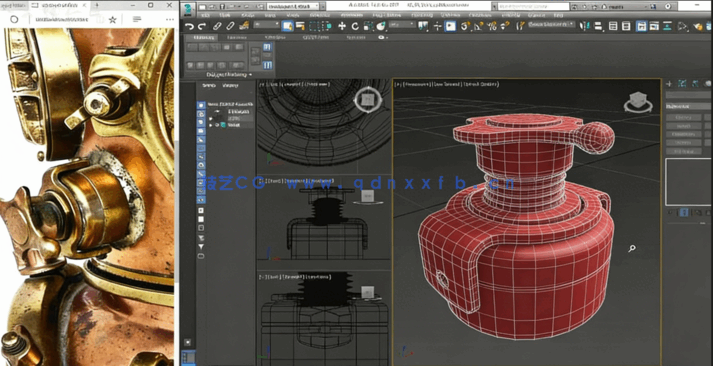Switch to the Object Paint ribbon tab
The image size is (713, 366).
point(316,37)
